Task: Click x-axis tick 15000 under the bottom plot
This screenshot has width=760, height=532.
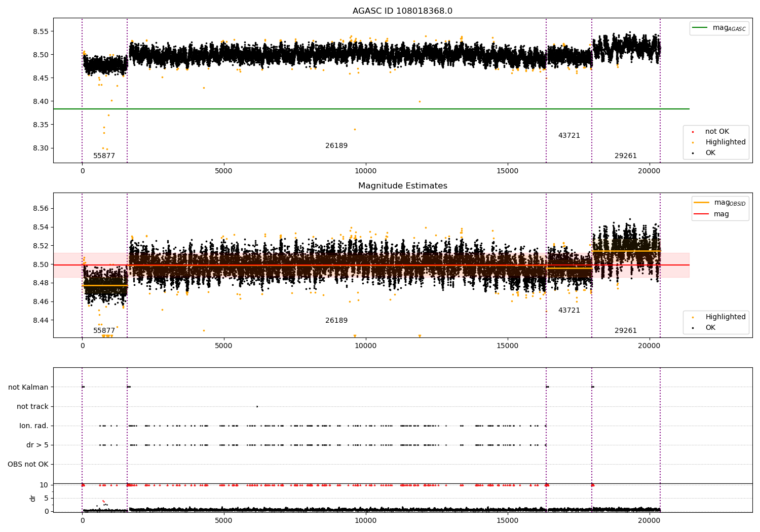Action: (x=507, y=521)
